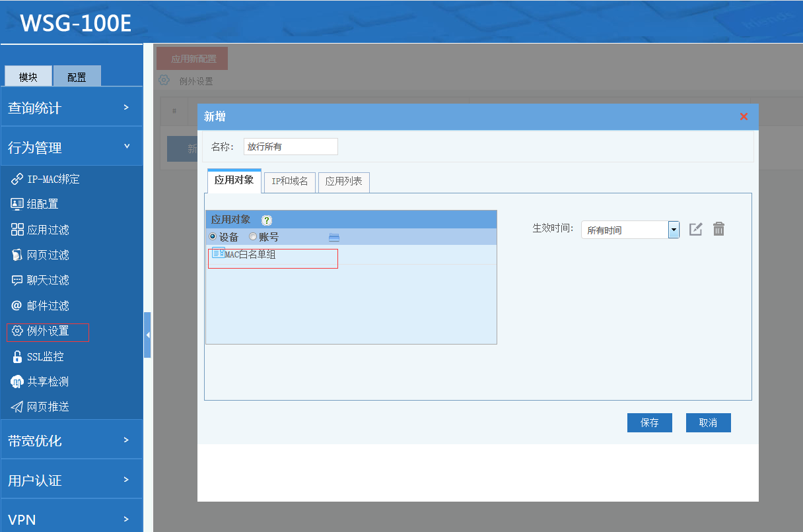
Task: Select the 账号 radio button
Action: 252,237
